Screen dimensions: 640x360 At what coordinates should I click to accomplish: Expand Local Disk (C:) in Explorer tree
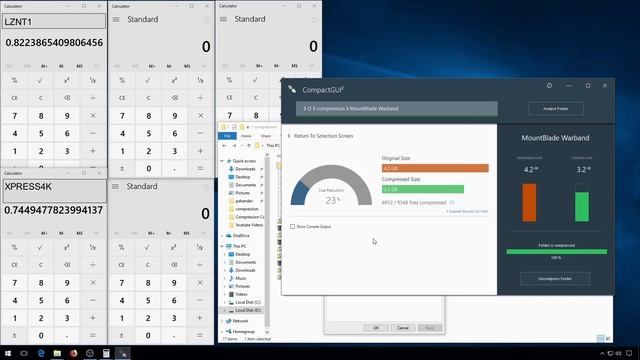pos(225,302)
